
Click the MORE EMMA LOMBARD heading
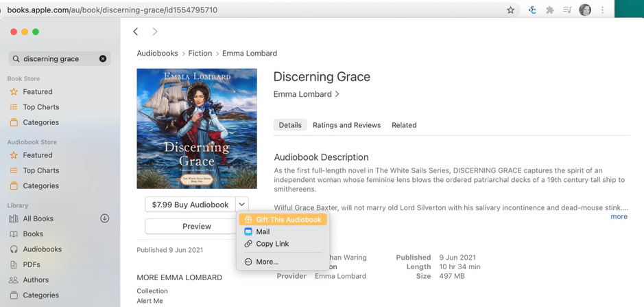(180, 277)
